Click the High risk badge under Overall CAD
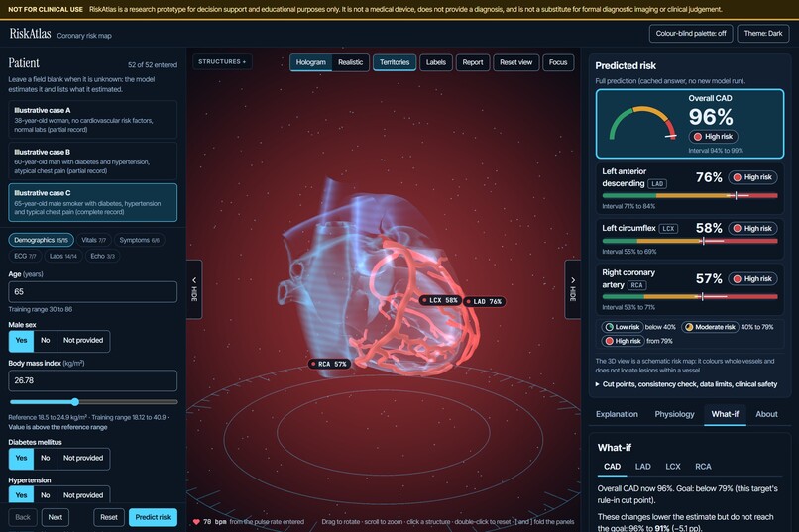Image resolution: width=799 pixels, height=532 pixels. pos(713,137)
